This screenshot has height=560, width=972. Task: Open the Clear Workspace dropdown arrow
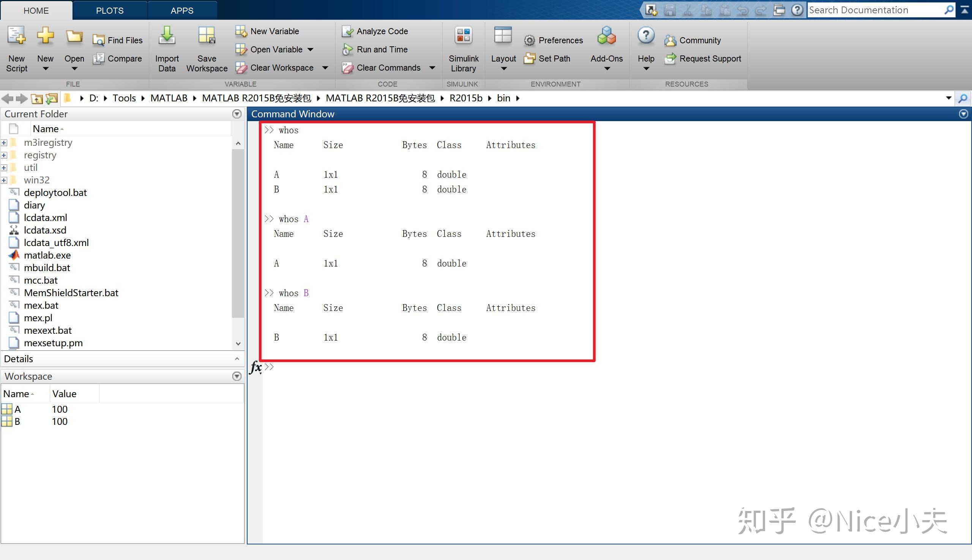325,68
